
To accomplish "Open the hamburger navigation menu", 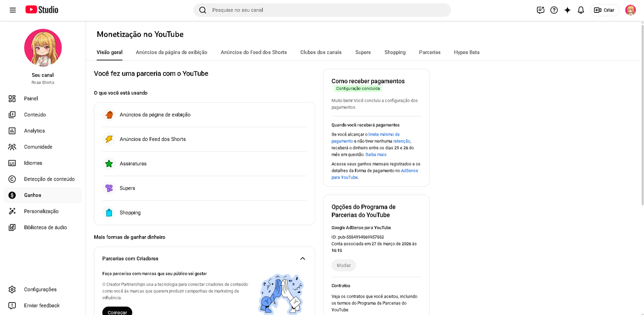I will click(13, 10).
